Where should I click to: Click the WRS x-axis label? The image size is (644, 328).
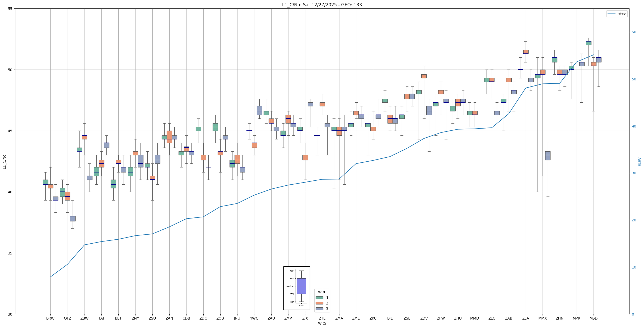click(x=322, y=323)
